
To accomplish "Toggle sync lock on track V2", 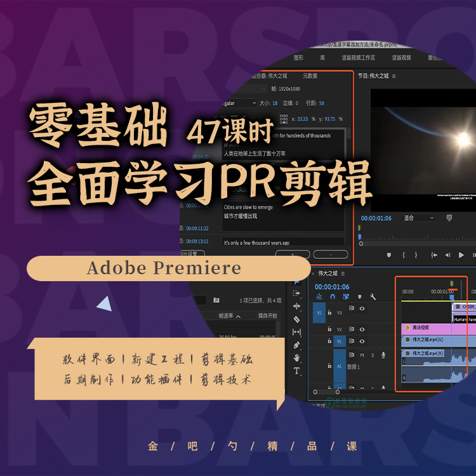I will pyautogui.click(x=351, y=329).
